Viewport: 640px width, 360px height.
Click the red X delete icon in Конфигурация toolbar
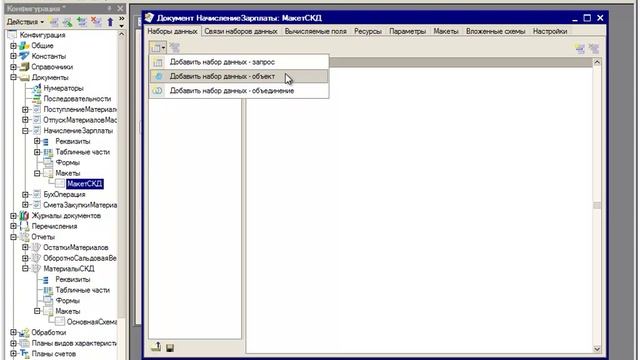click(x=96, y=22)
